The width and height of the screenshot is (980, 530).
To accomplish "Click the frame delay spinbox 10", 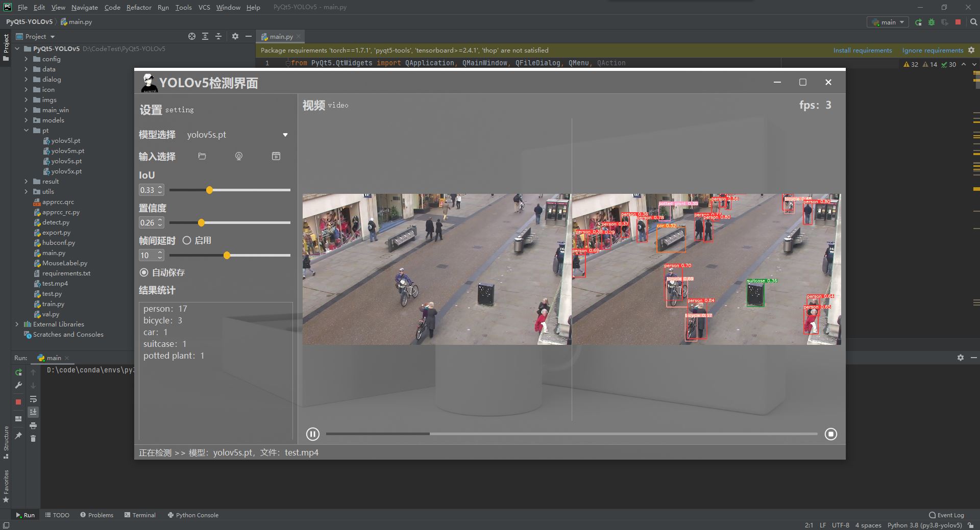I will [x=151, y=255].
